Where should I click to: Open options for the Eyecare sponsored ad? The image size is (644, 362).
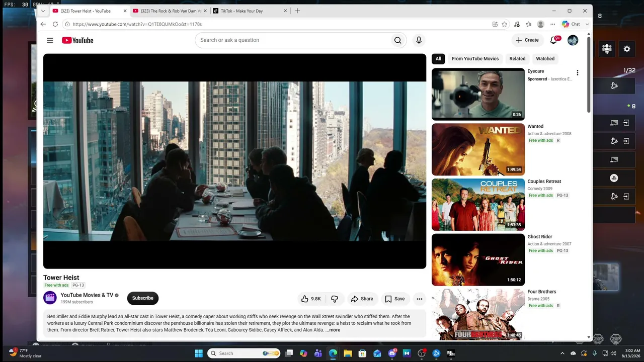pyautogui.click(x=577, y=73)
